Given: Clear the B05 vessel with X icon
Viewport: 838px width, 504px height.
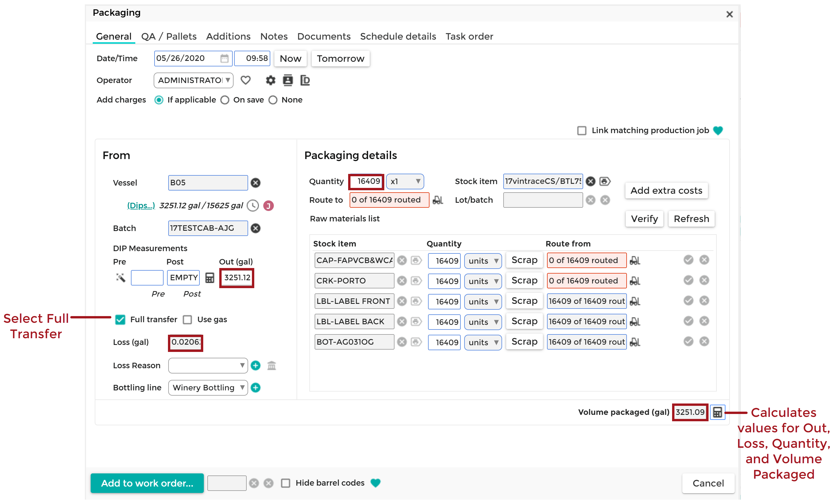Looking at the screenshot, I should (255, 183).
